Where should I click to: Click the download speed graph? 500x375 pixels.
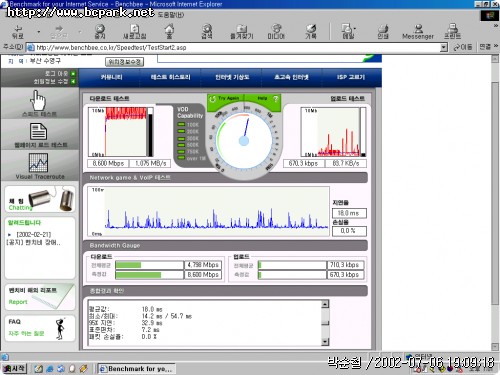[121, 132]
